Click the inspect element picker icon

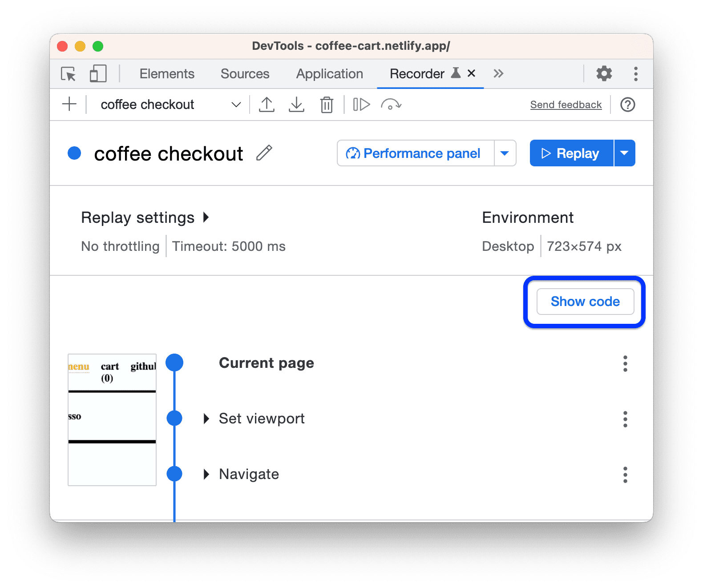(x=69, y=74)
